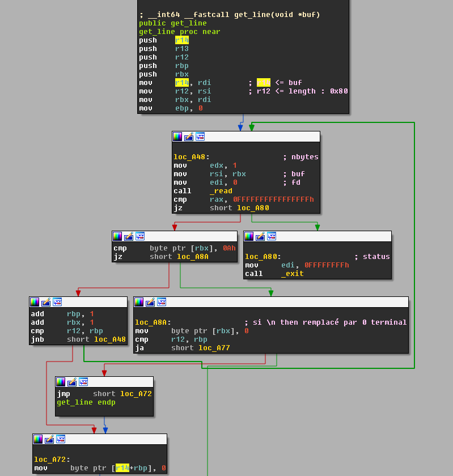Click edit icon on cmp byte ptr [rbx], 0Ah block

point(129,236)
